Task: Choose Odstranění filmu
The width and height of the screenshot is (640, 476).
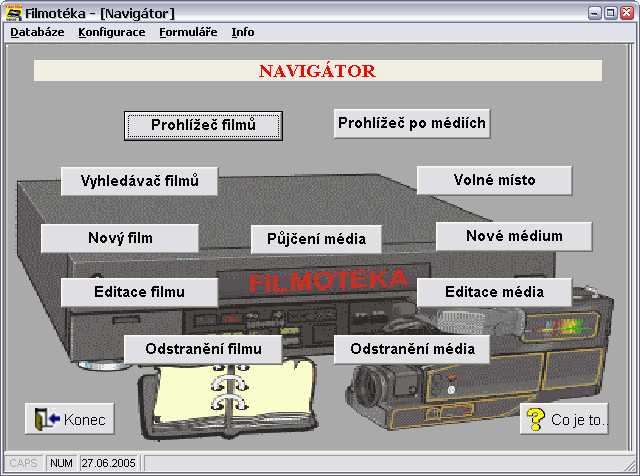Action: 203,349
